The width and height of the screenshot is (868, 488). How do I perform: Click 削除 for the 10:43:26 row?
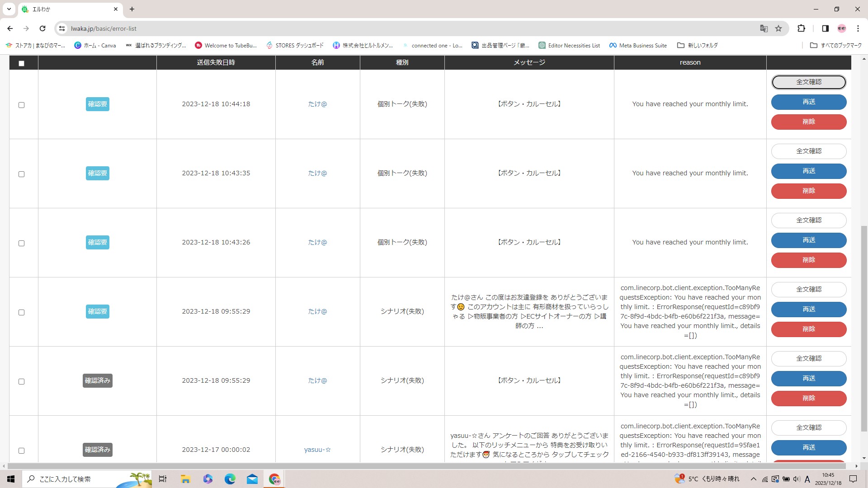pyautogui.click(x=808, y=260)
